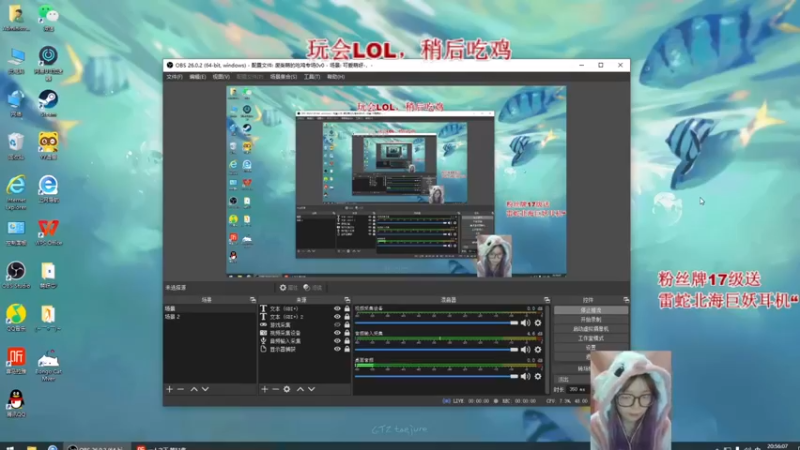Open the 场景集合(S) menu
This screenshot has height=450, width=800.
(x=283, y=77)
